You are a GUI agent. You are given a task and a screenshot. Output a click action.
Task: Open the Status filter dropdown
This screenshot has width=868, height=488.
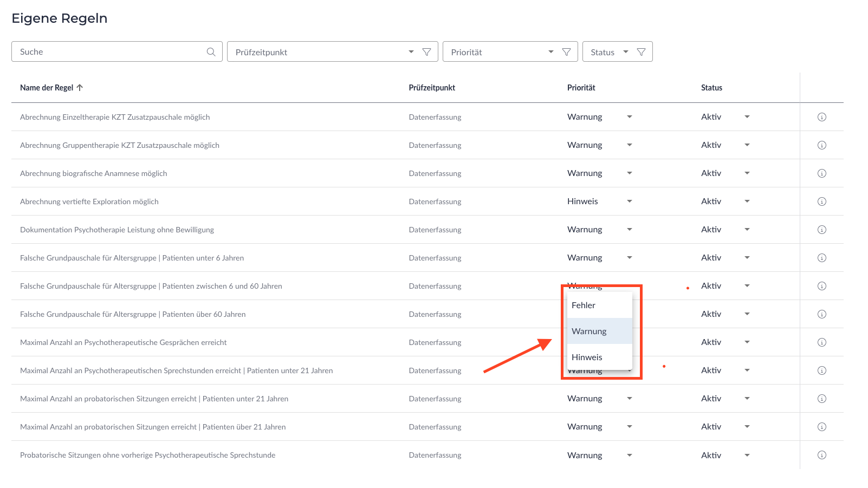tap(625, 52)
